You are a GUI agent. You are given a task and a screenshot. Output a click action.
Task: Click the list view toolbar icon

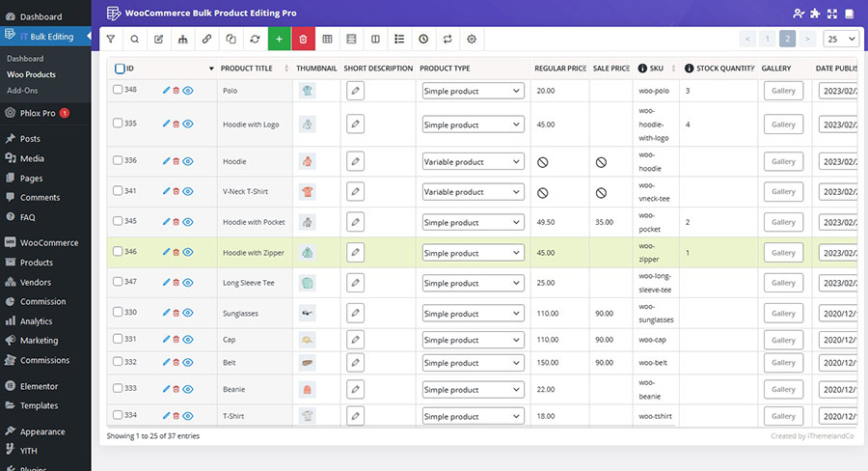(x=399, y=40)
